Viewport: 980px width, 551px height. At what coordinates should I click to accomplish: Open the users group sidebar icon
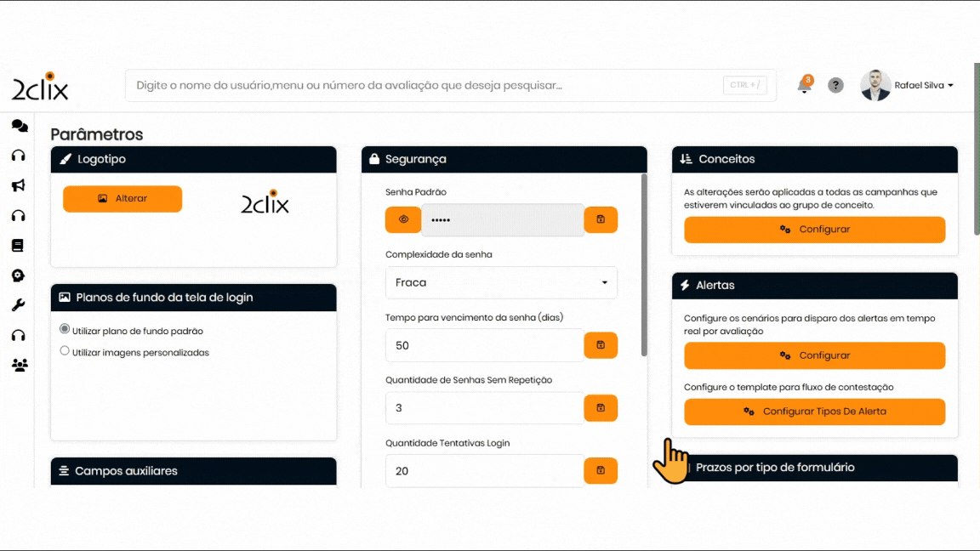coord(19,365)
